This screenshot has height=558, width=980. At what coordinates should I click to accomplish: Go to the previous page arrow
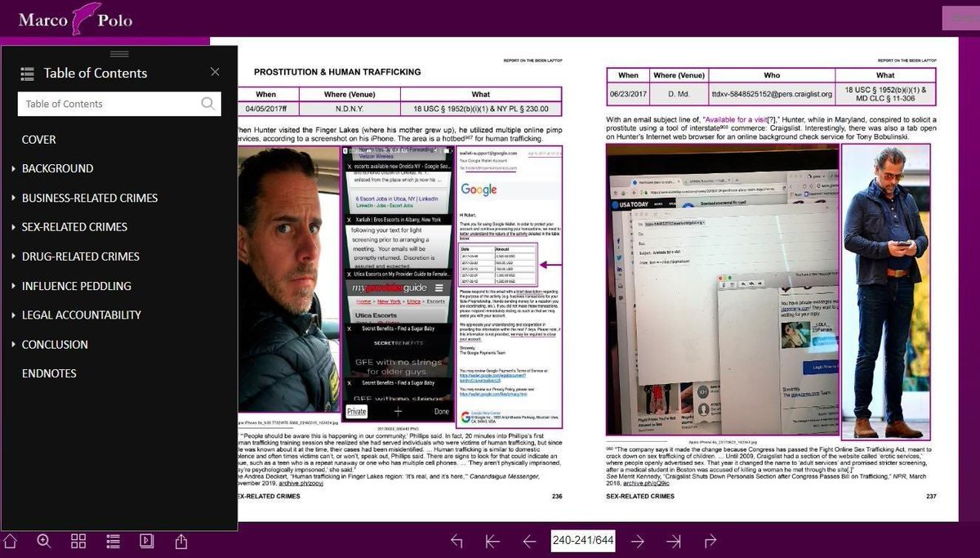point(528,541)
